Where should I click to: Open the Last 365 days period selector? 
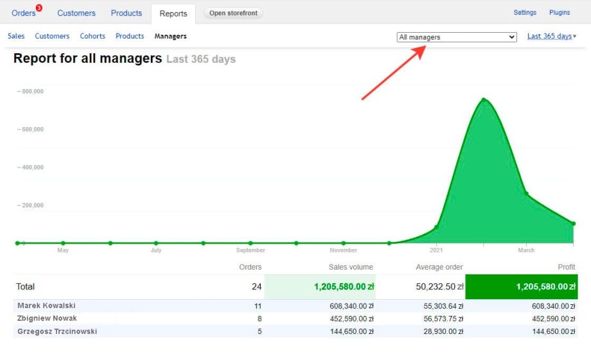tap(552, 36)
